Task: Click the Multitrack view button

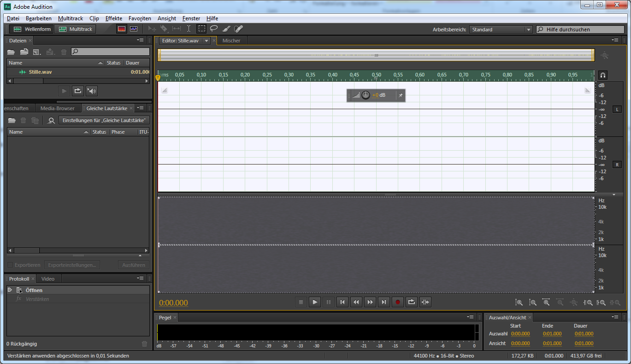Action: [76, 29]
